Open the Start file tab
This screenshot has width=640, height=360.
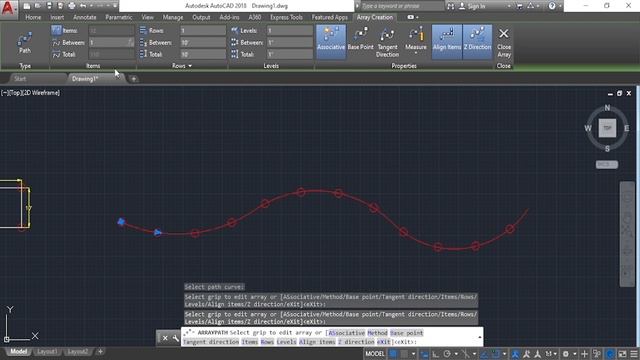(x=20, y=79)
